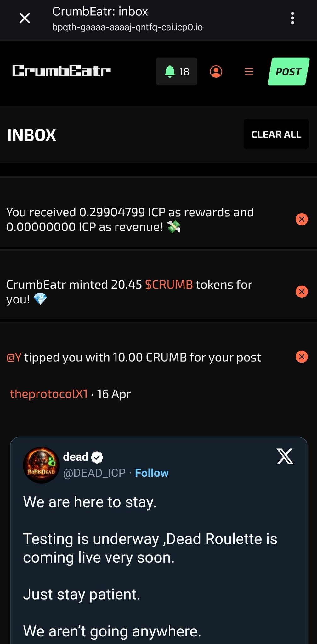Follow @DEAD_ICP in the embedded tweet
The height and width of the screenshot is (644, 317).
[152, 473]
